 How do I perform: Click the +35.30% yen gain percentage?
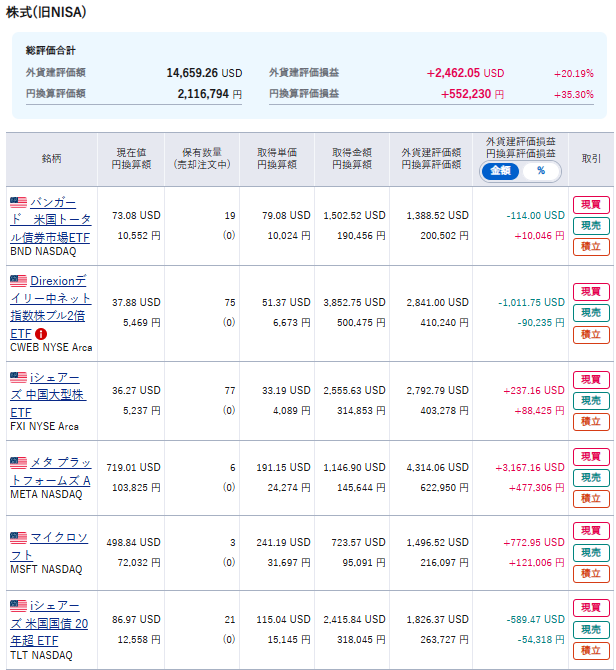[x=574, y=94]
